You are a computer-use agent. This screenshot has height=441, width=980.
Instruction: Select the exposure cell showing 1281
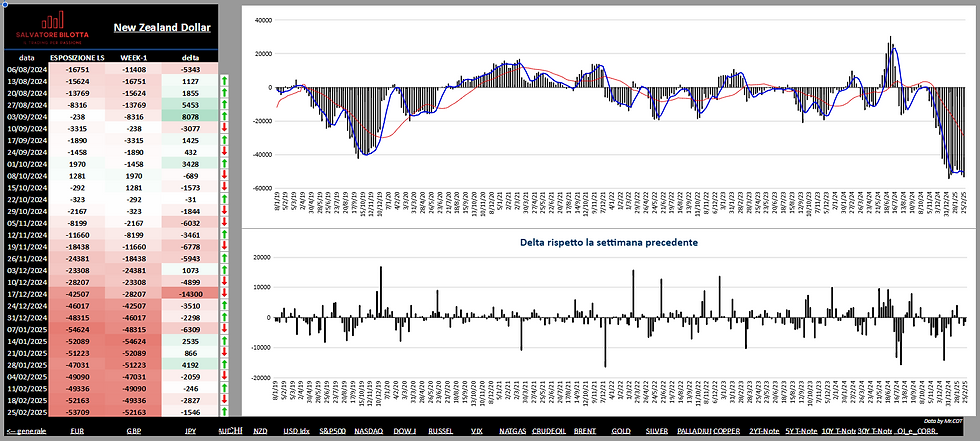78,175
